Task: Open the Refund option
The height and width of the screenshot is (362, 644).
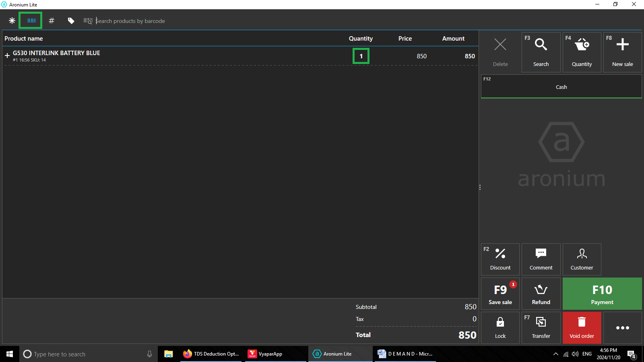Action: coord(541,294)
